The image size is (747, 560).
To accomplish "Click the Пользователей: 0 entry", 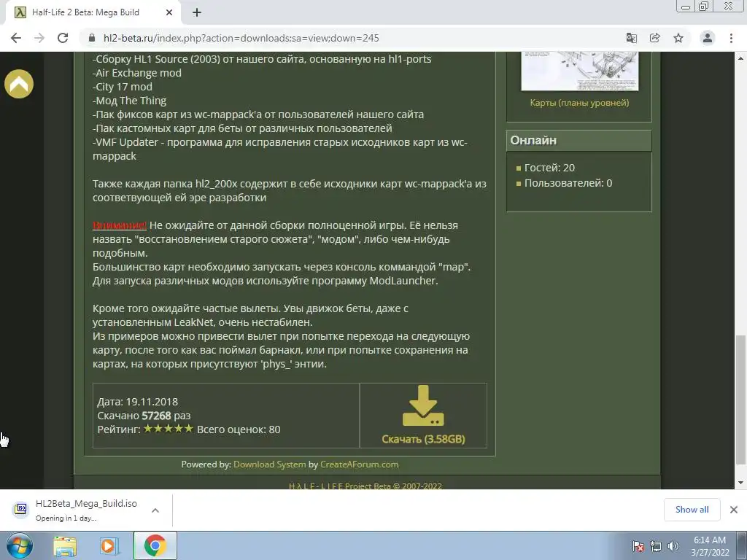I will pos(568,183).
